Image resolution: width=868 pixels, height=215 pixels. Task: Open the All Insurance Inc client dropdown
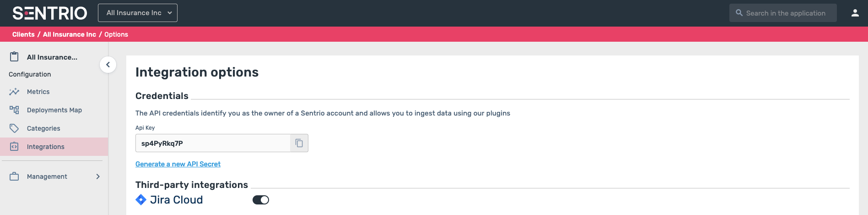(138, 13)
